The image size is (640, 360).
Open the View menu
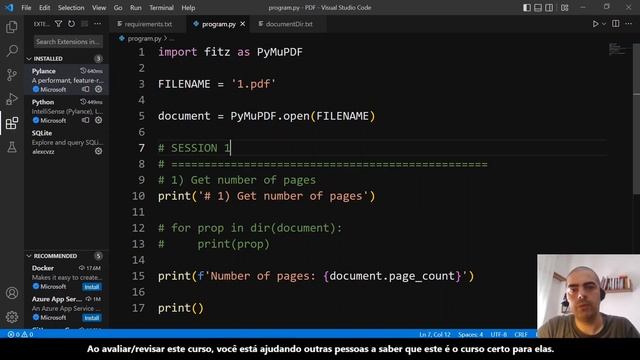(x=99, y=8)
